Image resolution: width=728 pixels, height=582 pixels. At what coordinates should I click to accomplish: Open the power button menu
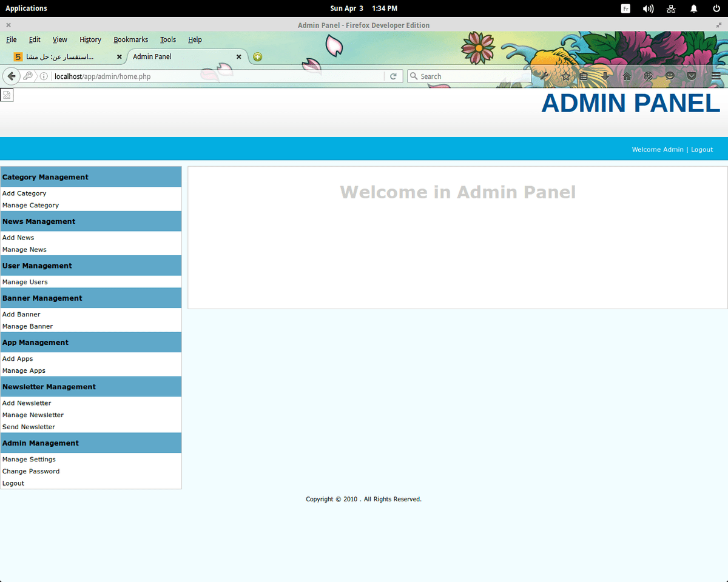click(x=716, y=8)
